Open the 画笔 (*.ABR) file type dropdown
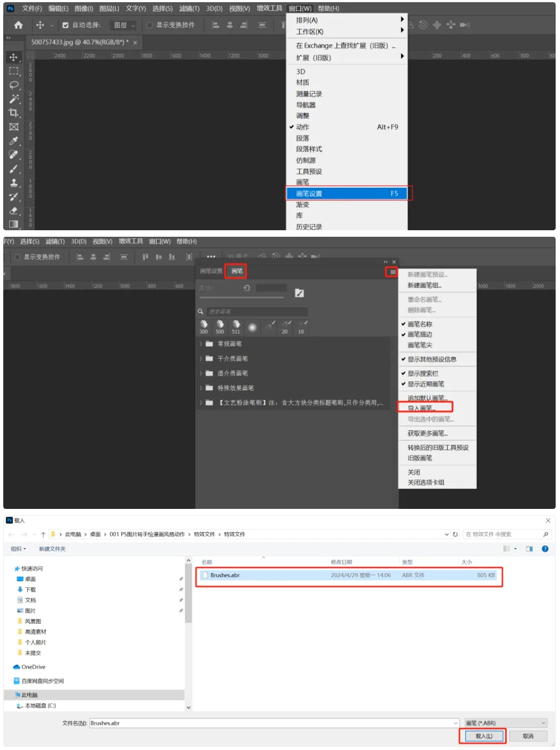The height and width of the screenshot is (750, 560). 506,723
